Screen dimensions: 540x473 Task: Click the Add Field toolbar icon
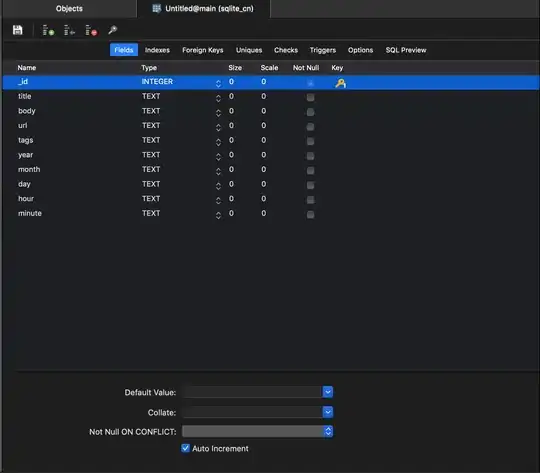pos(48,30)
